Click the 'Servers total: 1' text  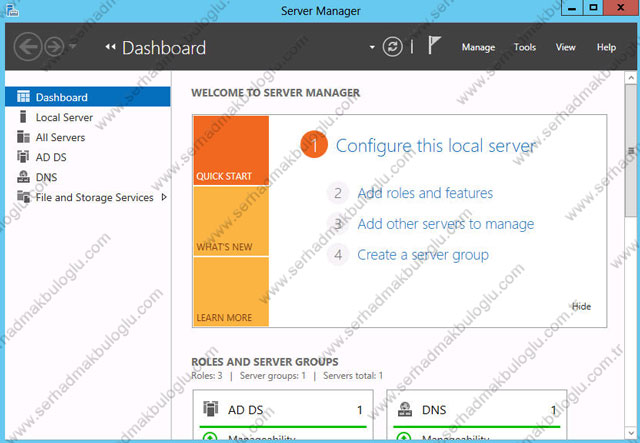click(353, 376)
